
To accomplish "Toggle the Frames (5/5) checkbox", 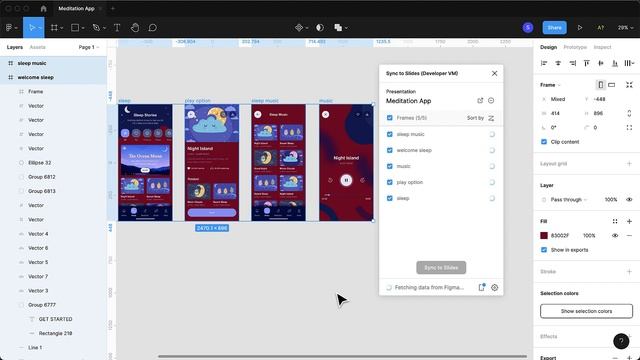I will (x=389, y=118).
